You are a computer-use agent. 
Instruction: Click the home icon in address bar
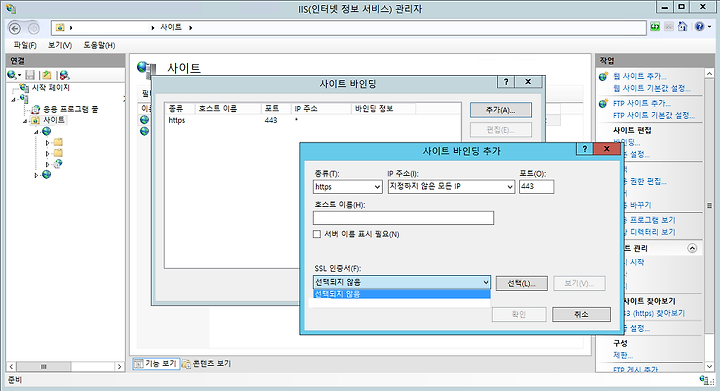point(60,28)
